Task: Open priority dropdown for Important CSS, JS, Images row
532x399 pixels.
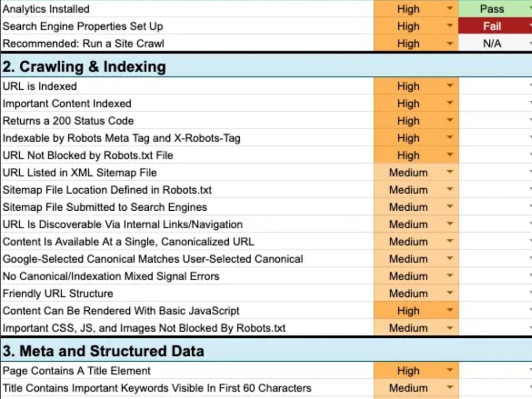Action: [x=450, y=328]
